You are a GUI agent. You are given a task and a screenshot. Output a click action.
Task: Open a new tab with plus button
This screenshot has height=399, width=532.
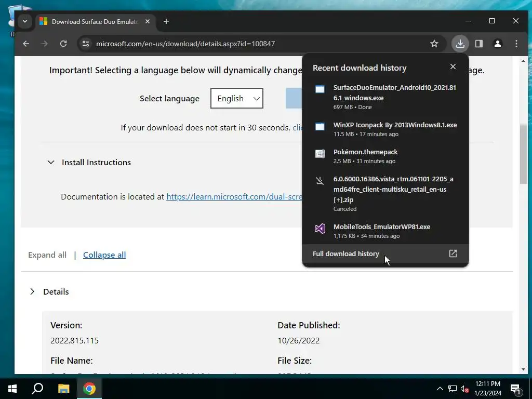click(x=166, y=21)
